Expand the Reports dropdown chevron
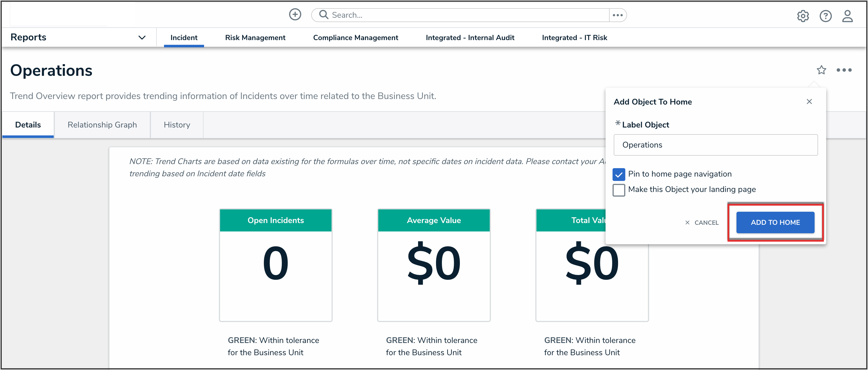868x370 pixels. (142, 37)
